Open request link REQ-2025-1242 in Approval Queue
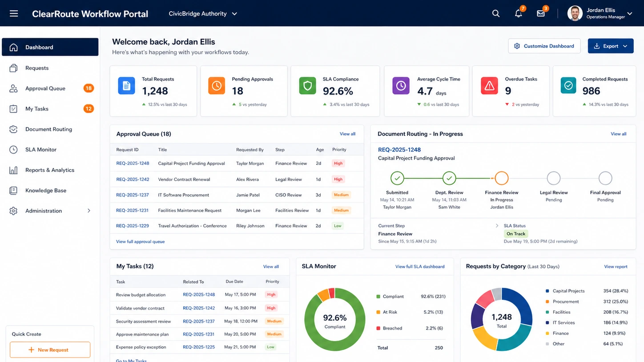Screen dimensions: 644x362 coord(133,179)
